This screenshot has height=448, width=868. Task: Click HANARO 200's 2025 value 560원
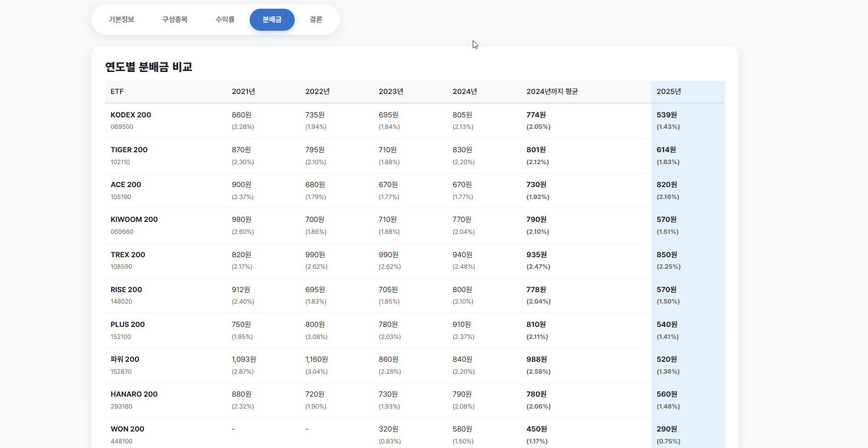click(667, 394)
